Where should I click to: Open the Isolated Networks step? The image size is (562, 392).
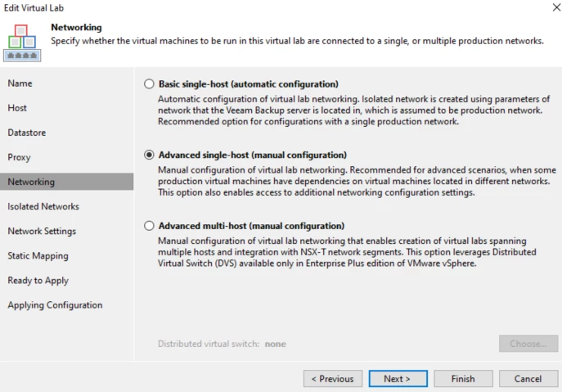(43, 206)
